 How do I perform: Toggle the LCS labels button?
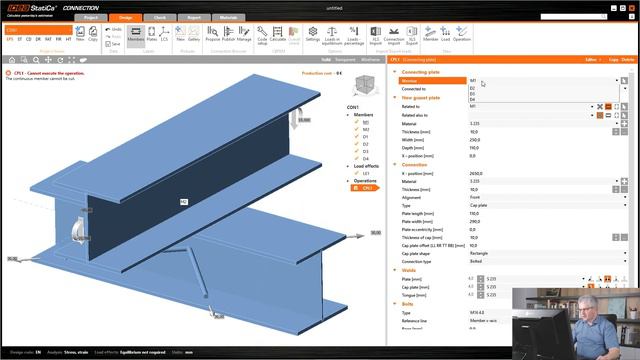[x=164, y=33]
